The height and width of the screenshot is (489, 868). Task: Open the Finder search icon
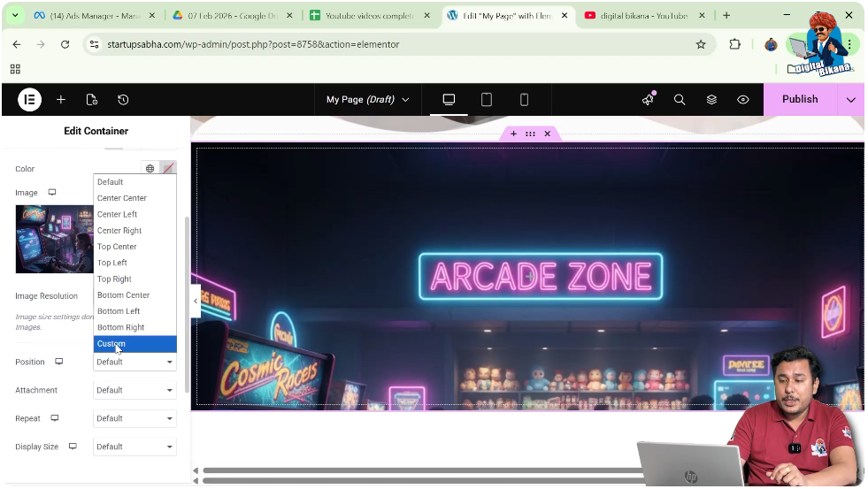click(x=680, y=100)
